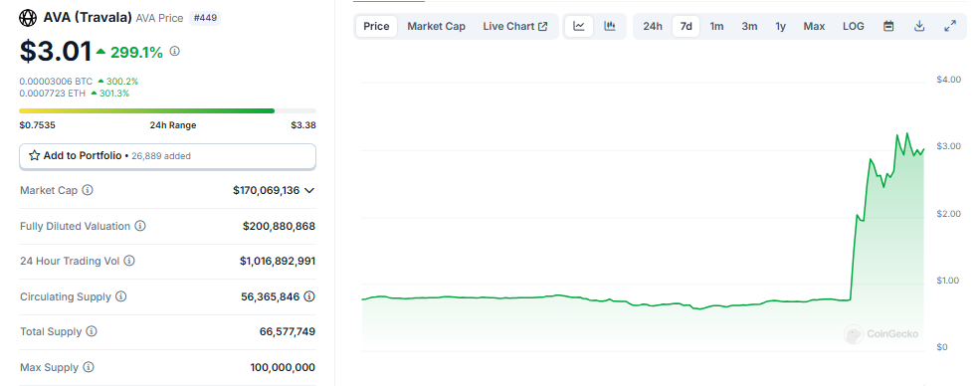Click info icon next to 24 Hour Trading Vol
Viewport: 980px width, 386px height.
pos(129,261)
